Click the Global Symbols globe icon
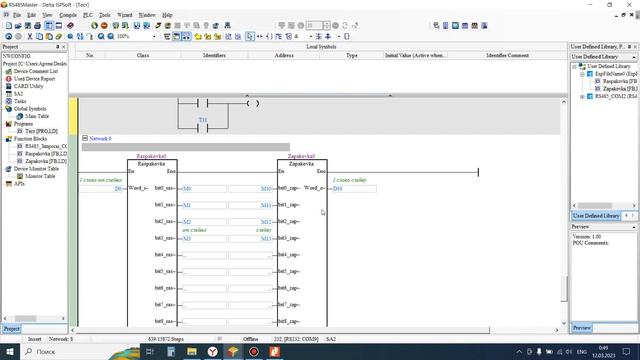640x360 pixels. 9,109
